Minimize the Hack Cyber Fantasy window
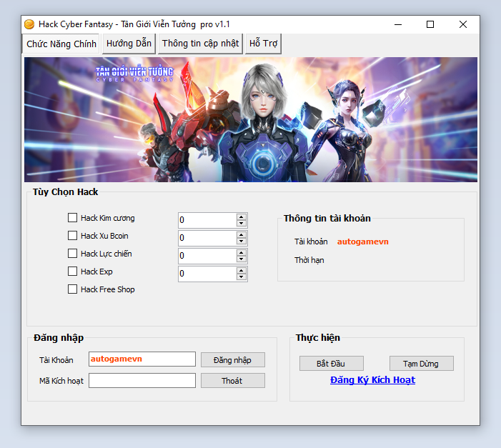Screen dimensions: 501x448 (x=397, y=24)
